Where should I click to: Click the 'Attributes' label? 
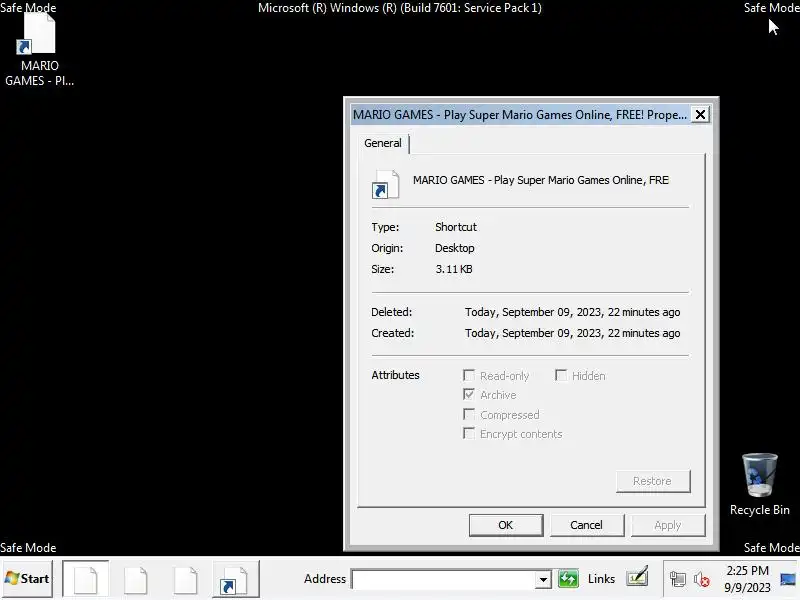(x=395, y=375)
